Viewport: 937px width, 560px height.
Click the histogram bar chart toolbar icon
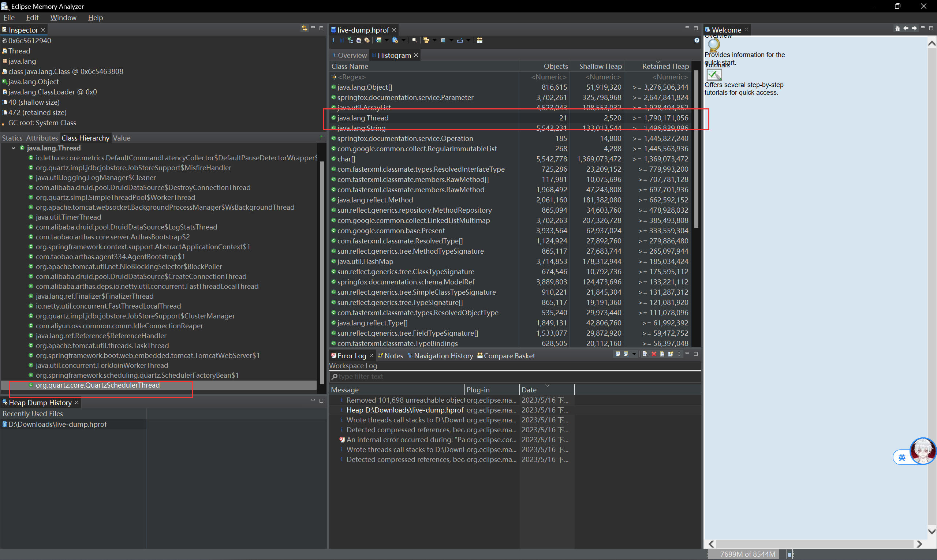click(x=341, y=40)
